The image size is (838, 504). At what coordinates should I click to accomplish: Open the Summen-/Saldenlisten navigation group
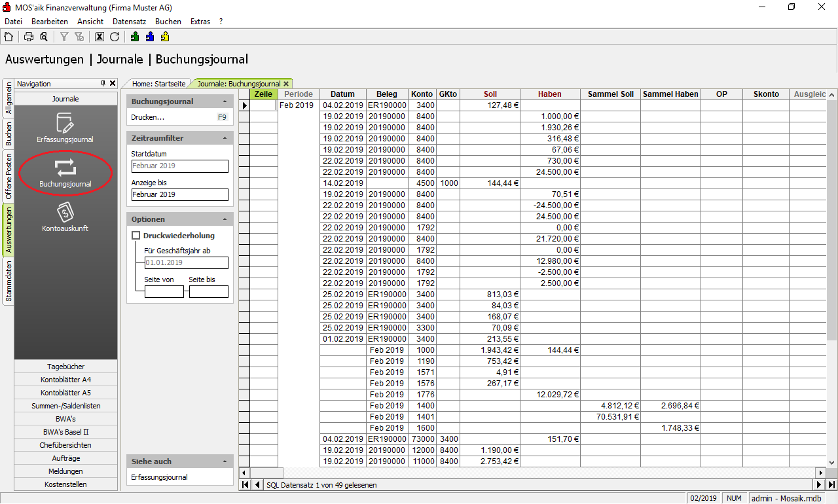pyautogui.click(x=65, y=406)
